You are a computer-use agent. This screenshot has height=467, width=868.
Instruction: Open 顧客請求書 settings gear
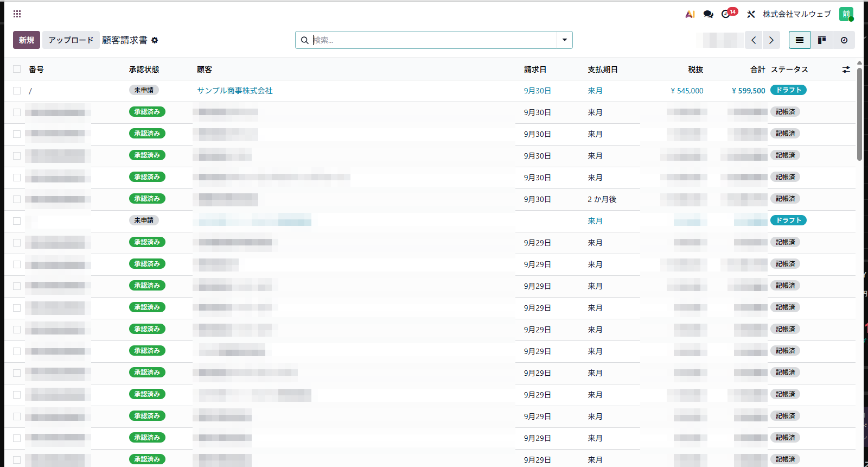click(155, 40)
